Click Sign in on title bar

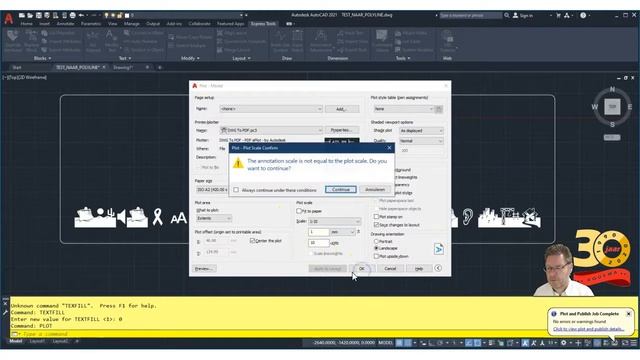pyautogui.click(x=526, y=16)
